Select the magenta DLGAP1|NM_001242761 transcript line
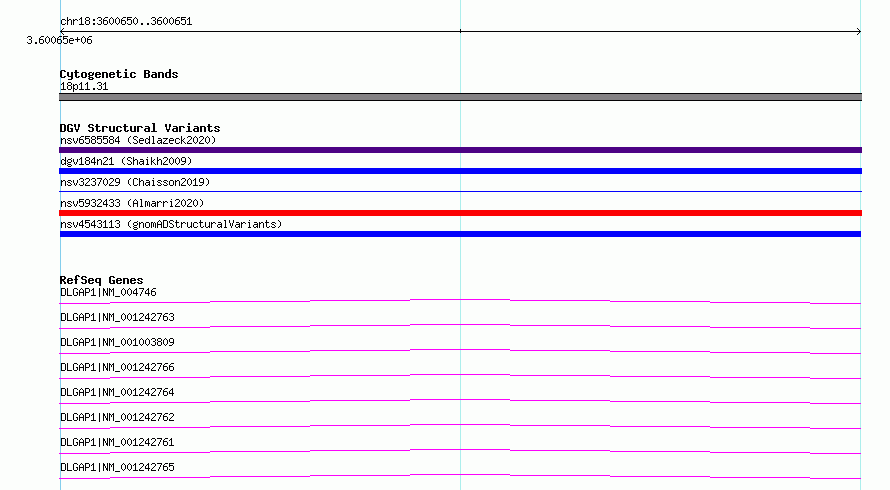890x490 pixels. point(460,451)
